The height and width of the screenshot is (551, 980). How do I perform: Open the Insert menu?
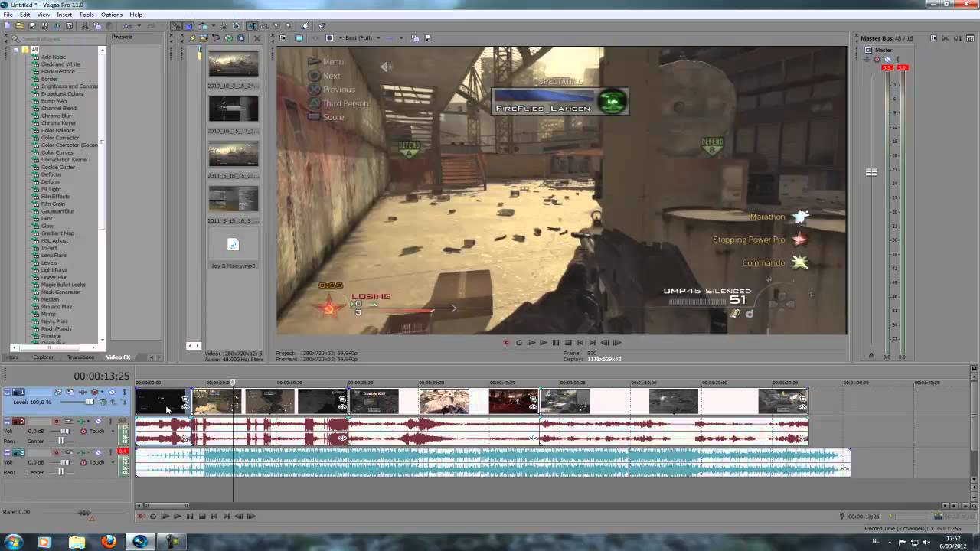[x=64, y=15]
